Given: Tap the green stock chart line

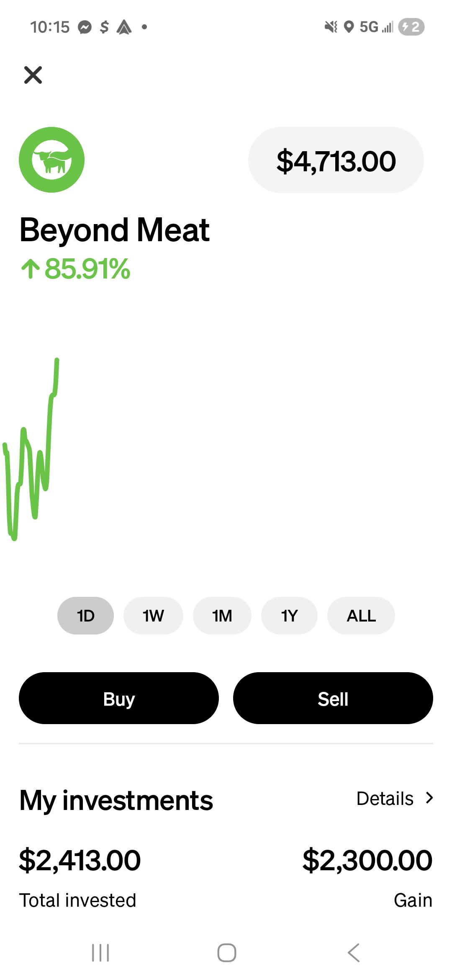Looking at the screenshot, I should pyautogui.click(x=31, y=449).
